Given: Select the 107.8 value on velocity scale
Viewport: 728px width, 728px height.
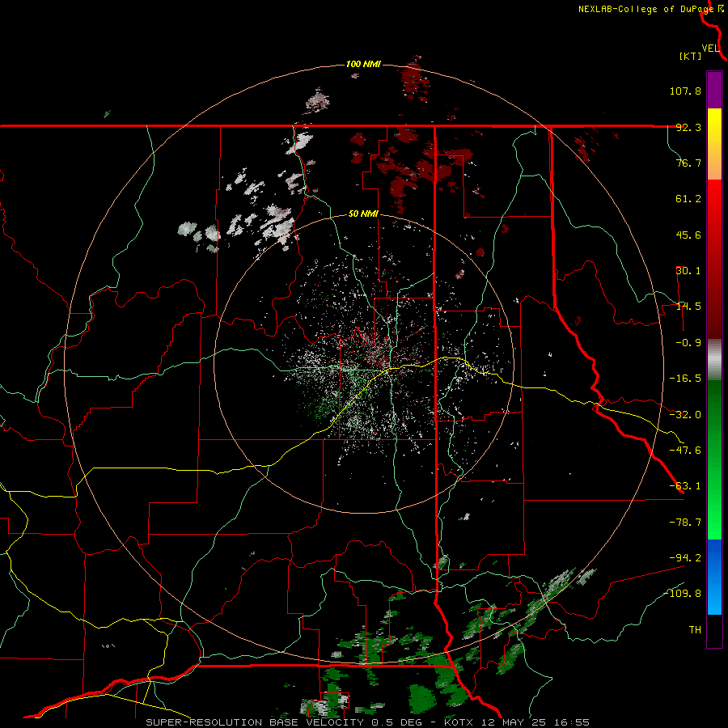Looking at the screenshot, I should coord(685,91).
